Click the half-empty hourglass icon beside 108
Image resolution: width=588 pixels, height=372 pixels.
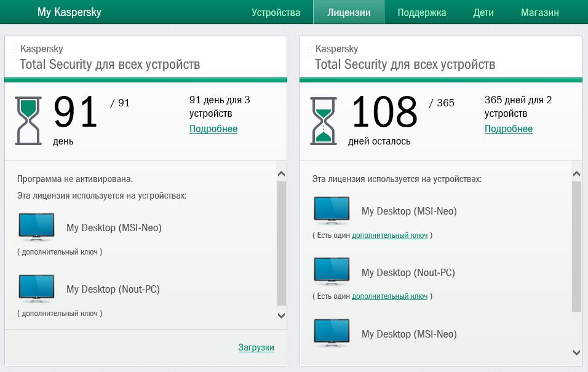click(x=324, y=121)
